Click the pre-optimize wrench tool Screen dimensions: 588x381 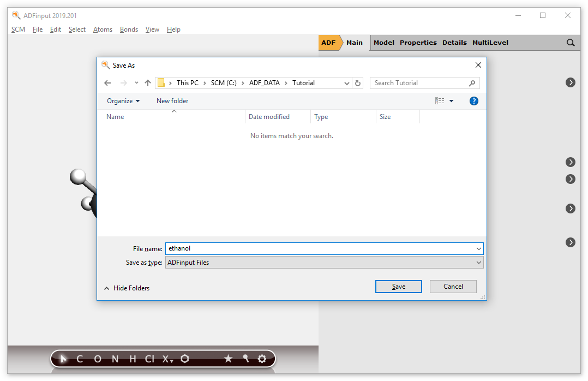[x=245, y=359]
